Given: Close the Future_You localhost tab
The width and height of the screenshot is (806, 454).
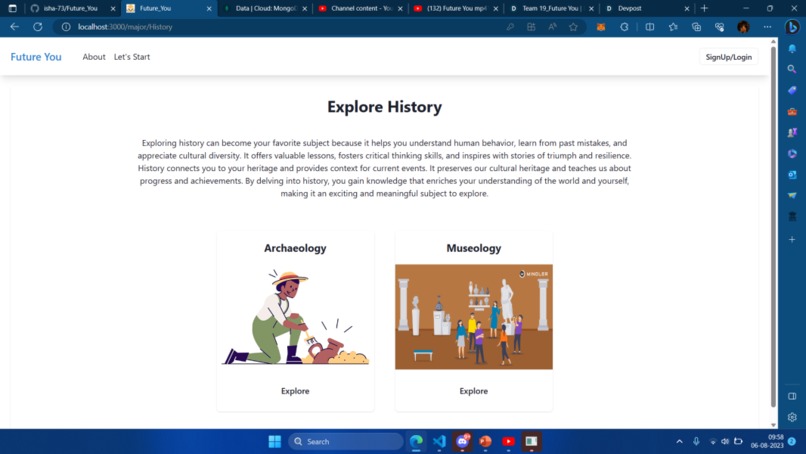Looking at the screenshot, I should tap(209, 9).
